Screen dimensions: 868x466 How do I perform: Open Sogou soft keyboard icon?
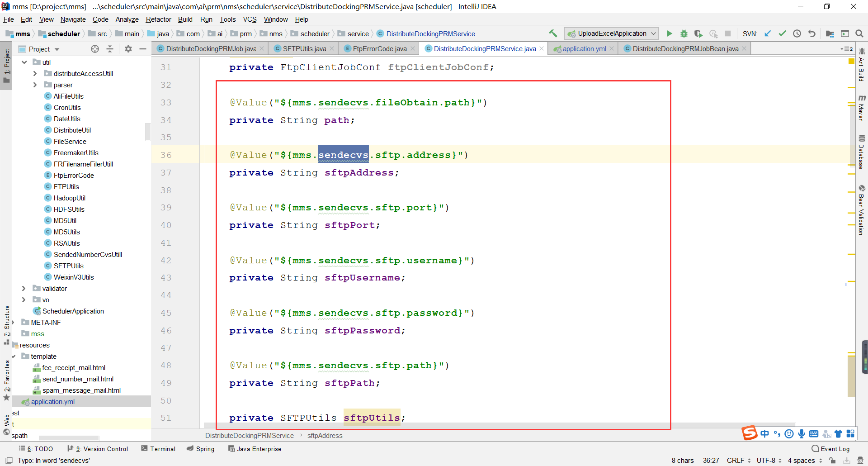click(x=814, y=434)
